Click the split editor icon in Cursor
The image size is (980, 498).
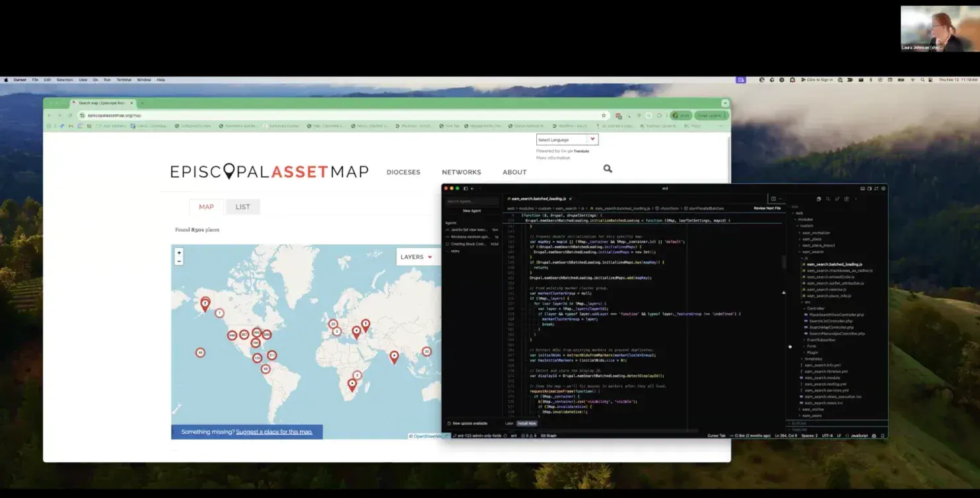pyautogui.click(x=773, y=198)
